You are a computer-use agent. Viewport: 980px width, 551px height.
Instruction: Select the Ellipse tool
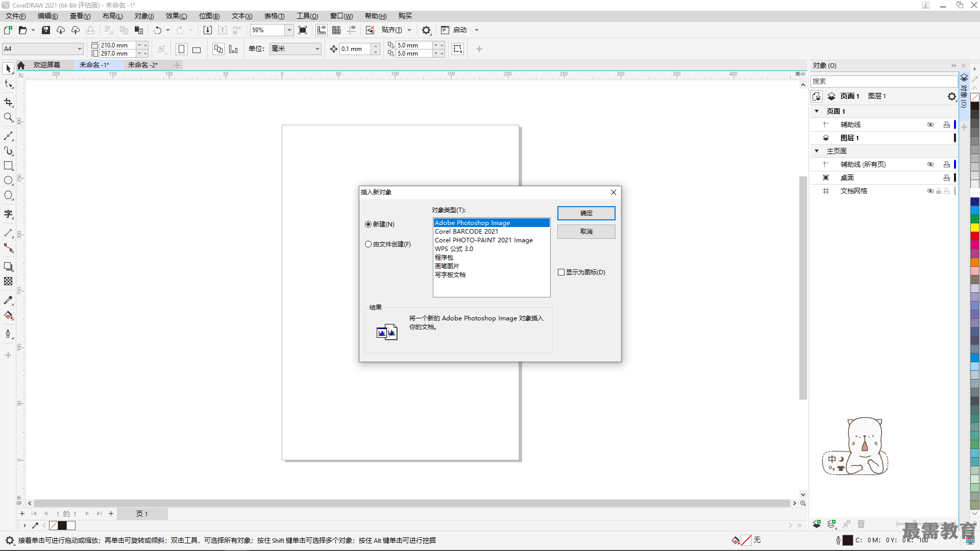pos(8,181)
